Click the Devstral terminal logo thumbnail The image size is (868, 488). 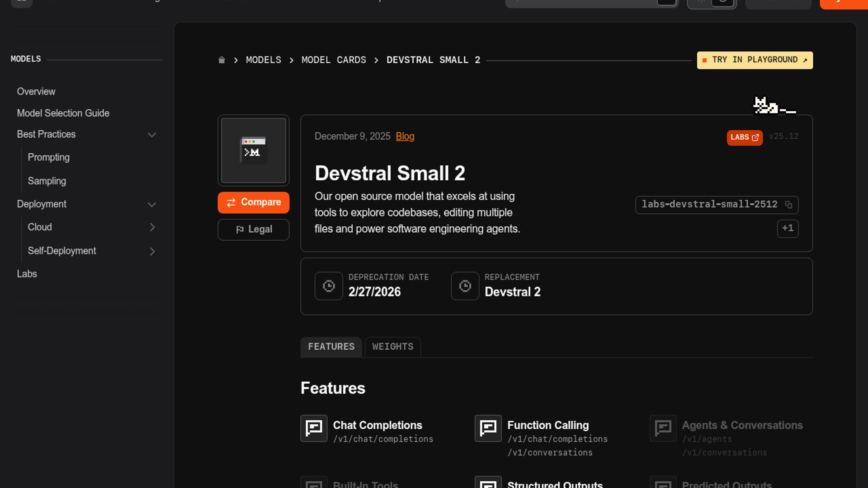click(253, 150)
